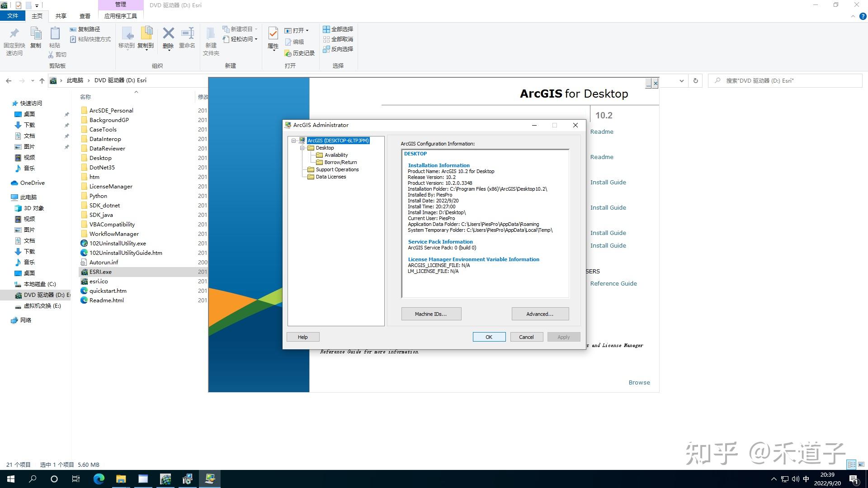The image size is (868, 488).
Task: Click the 全部选择 select-all icon
Action: (x=326, y=29)
